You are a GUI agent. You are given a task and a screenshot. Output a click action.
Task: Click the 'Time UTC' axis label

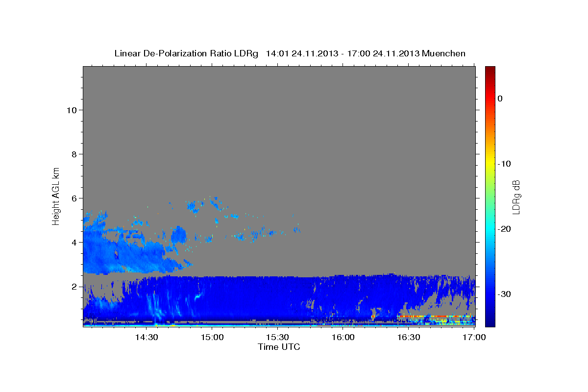pyautogui.click(x=279, y=346)
